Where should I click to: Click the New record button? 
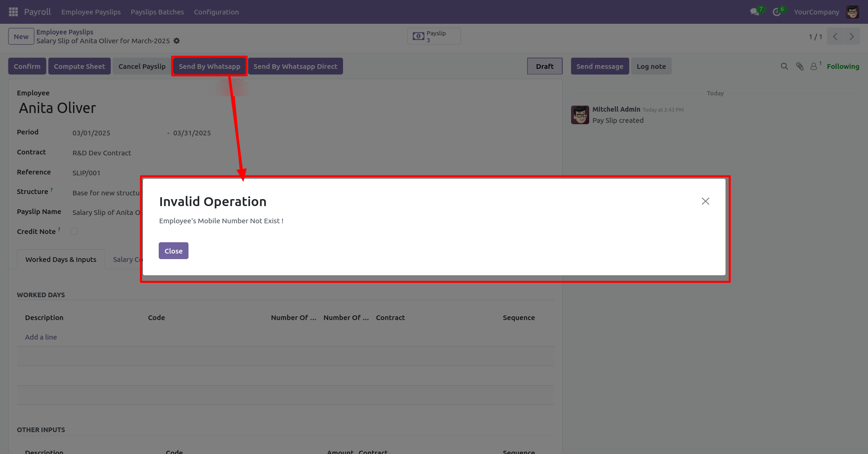tap(21, 36)
